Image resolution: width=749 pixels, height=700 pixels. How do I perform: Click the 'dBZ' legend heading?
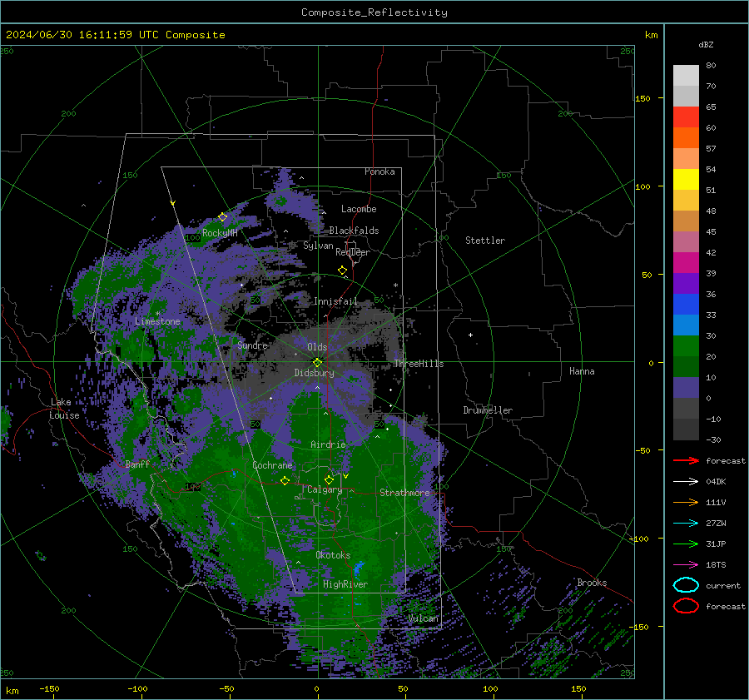pos(706,44)
